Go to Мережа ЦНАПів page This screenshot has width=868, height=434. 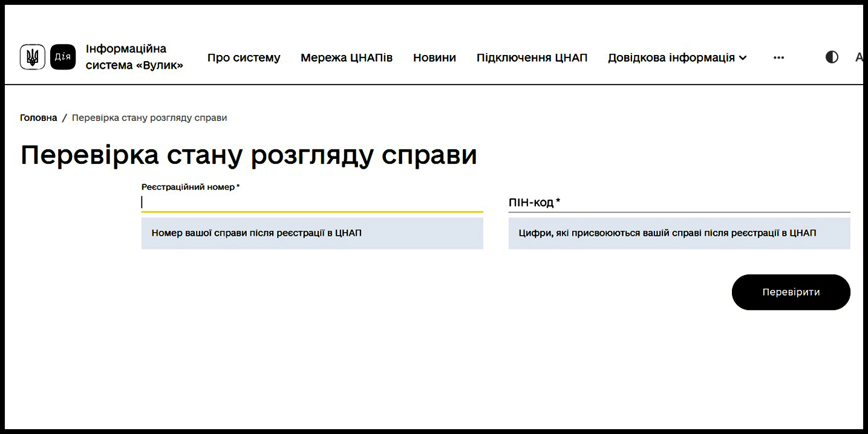(x=347, y=58)
